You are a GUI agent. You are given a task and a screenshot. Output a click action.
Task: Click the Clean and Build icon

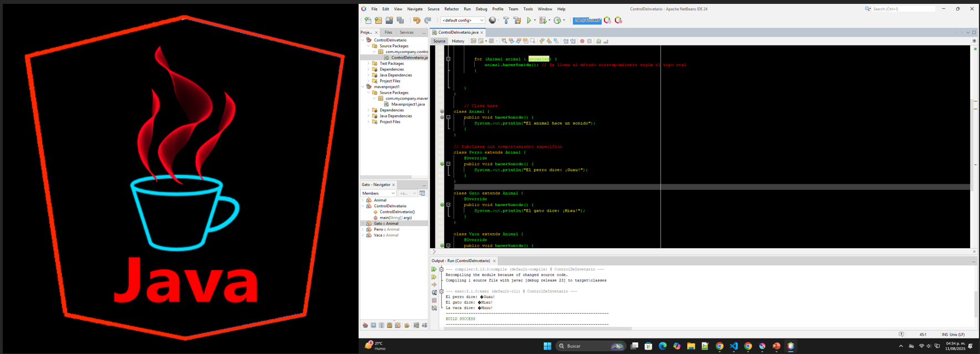coord(517,20)
